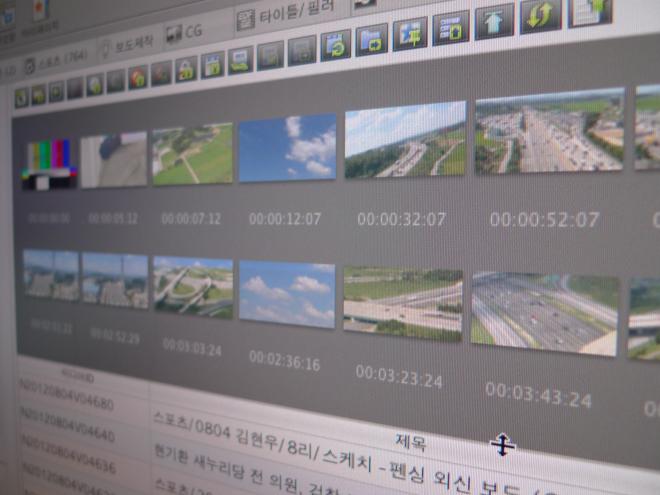Click the CG tab icon
The height and width of the screenshot is (495, 660).
click(172, 32)
